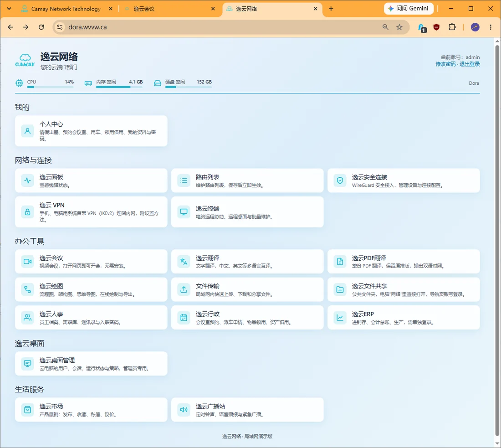
Task: Click the page vertical scrollbar
Action: [497, 240]
